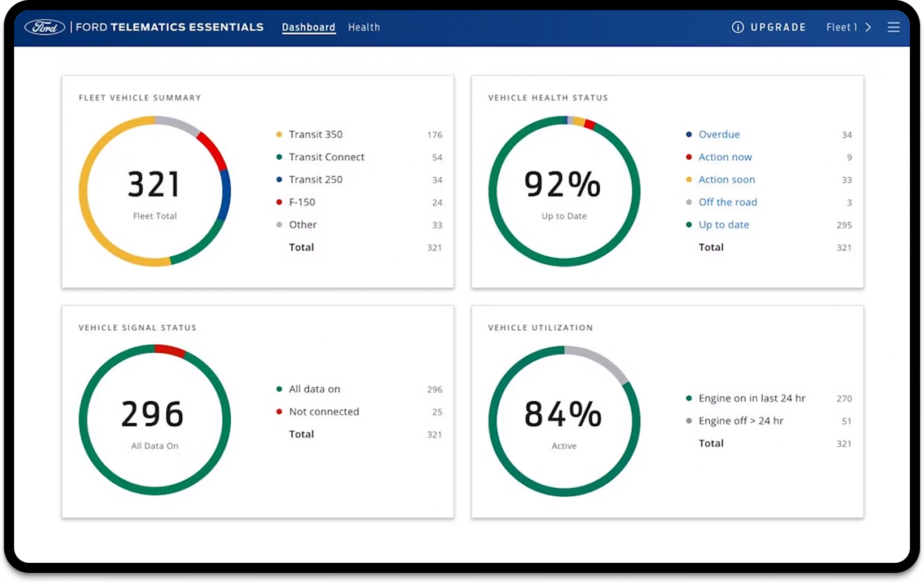
Task: Click the 92% Up to Date donut center
Action: (564, 191)
